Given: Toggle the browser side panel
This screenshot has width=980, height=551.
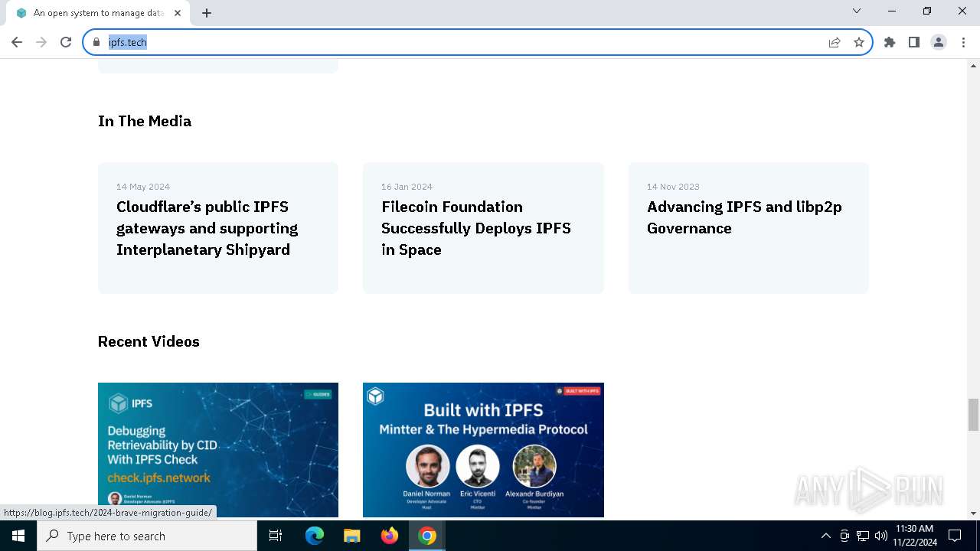Looking at the screenshot, I should 914,42.
